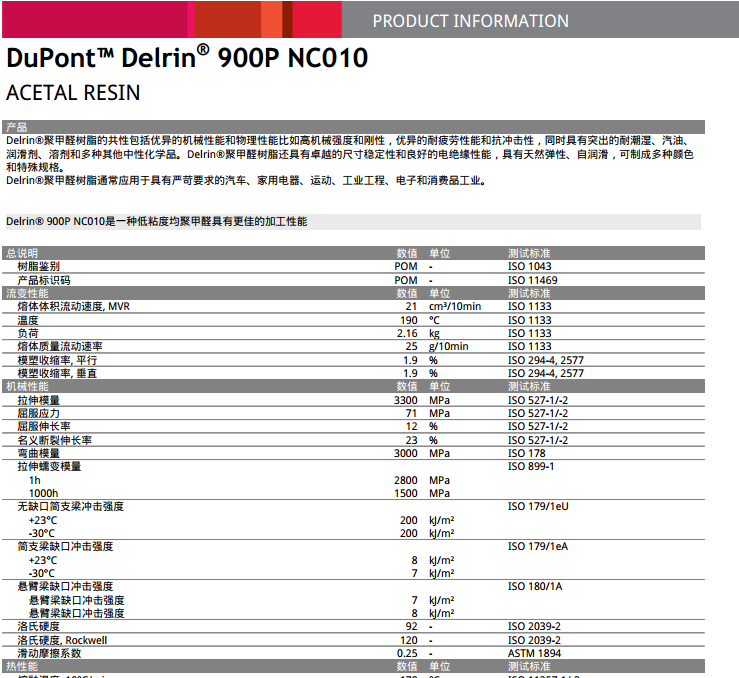Click the 洛氏硬度 row with value 92
This screenshot has height=678, width=739.
[x=353, y=627]
